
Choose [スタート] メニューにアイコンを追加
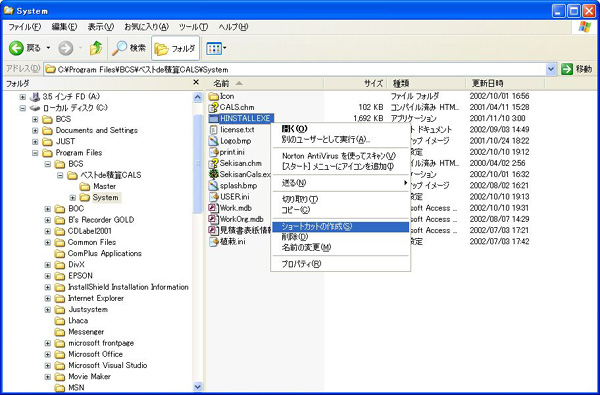(340, 166)
